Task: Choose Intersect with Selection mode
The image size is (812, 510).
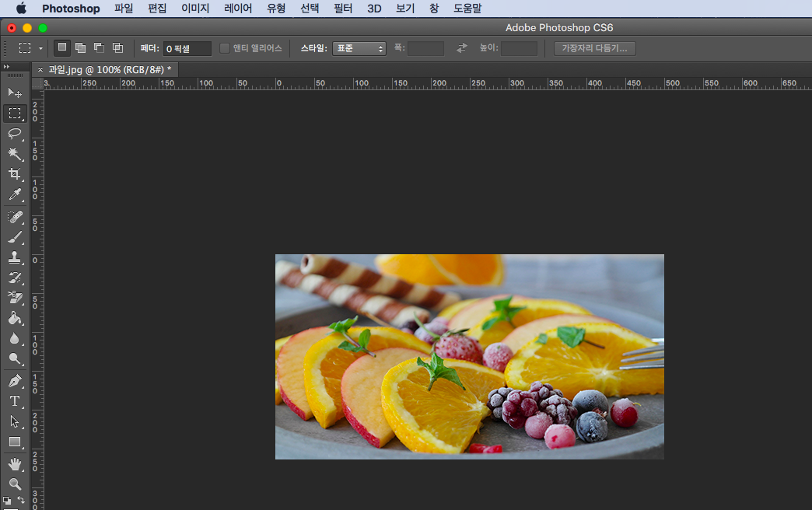Action: [118, 47]
